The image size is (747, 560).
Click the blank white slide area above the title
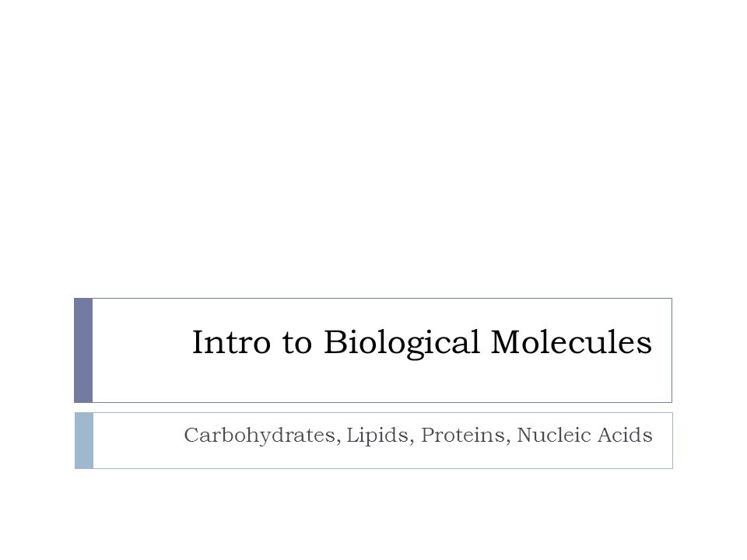coord(373,148)
